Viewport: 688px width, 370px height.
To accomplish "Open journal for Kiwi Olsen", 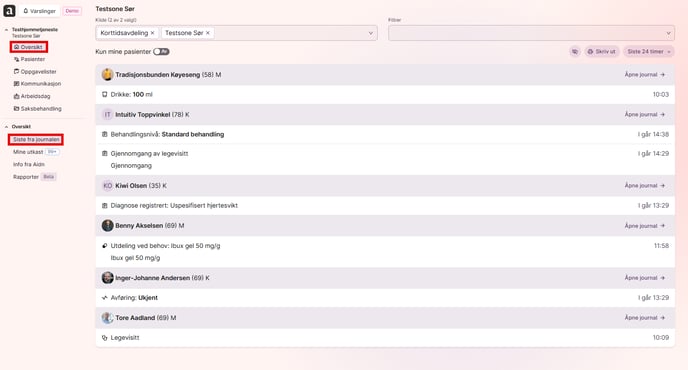I will (x=645, y=186).
